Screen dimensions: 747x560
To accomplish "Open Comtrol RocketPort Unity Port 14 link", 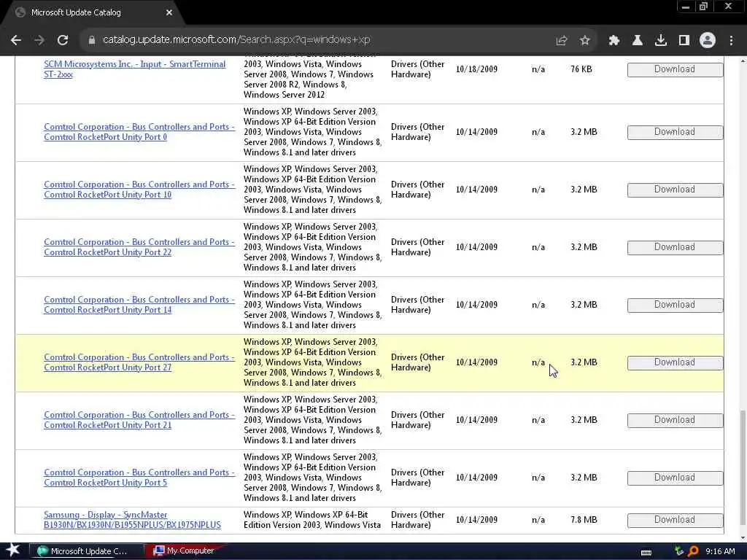I will pos(139,305).
